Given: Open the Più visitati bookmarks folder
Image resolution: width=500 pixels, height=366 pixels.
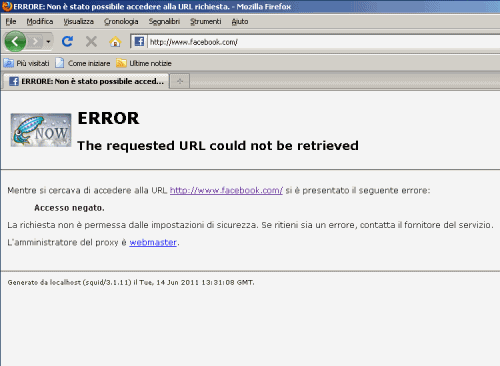Looking at the screenshot, I should coord(27,63).
